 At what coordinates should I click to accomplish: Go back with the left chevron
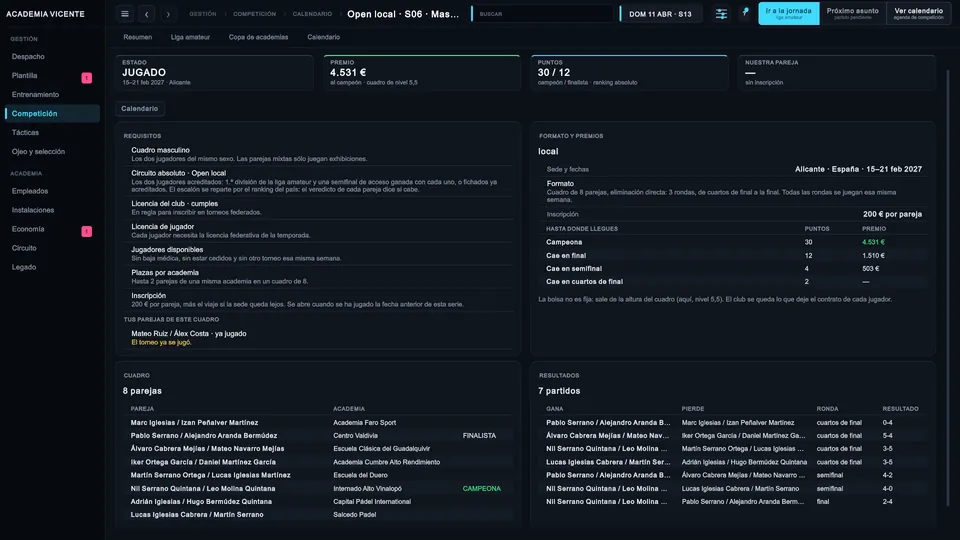146,13
